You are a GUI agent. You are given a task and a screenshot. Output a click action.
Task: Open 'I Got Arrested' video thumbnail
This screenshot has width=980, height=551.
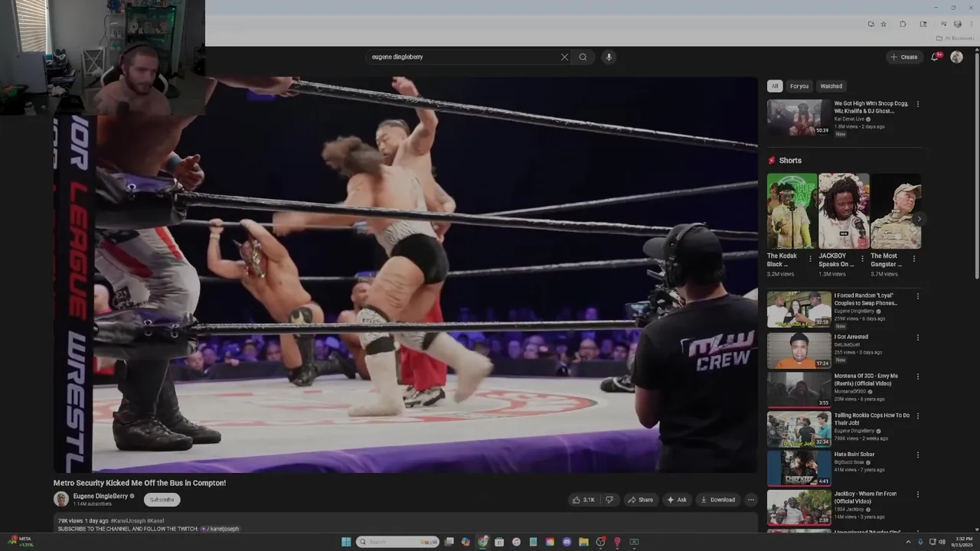coord(799,350)
